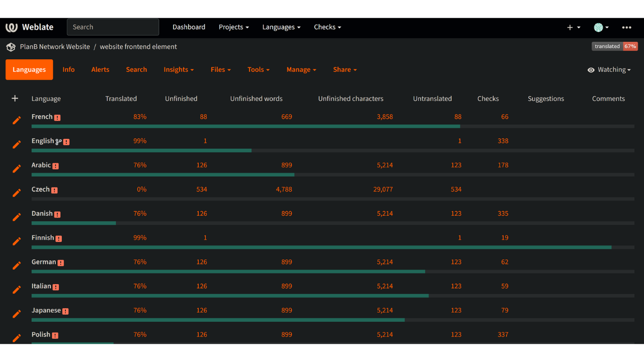Open the German language link
This screenshot has width=644, height=362.
[44, 262]
